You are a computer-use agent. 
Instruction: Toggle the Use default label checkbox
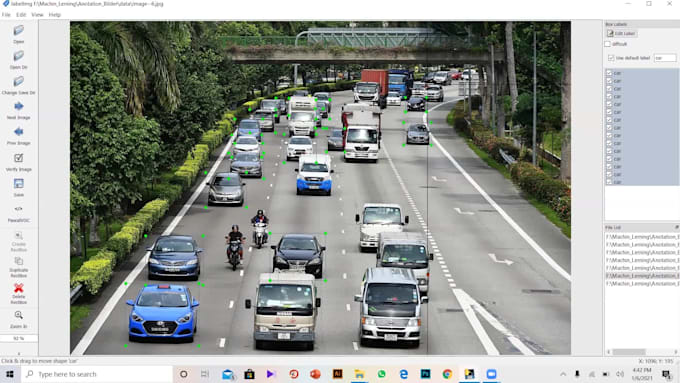(x=611, y=58)
